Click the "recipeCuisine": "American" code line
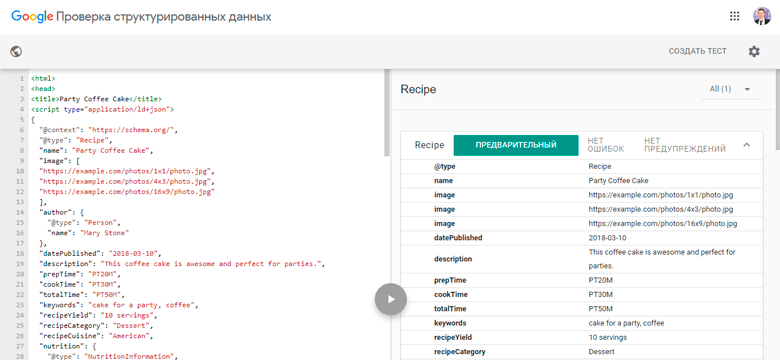Screen dimensions: 780x360 click(x=96, y=336)
